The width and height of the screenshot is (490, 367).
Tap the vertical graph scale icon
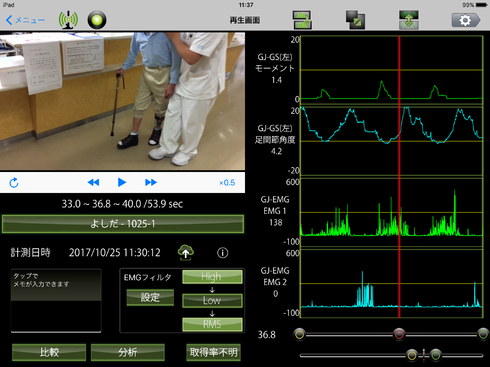pos(409,20)
